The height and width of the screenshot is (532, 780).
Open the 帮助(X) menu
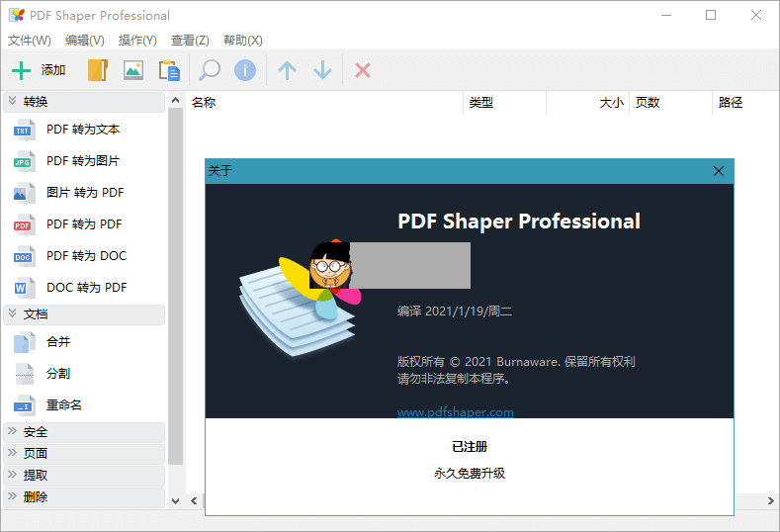pos(243,41)
